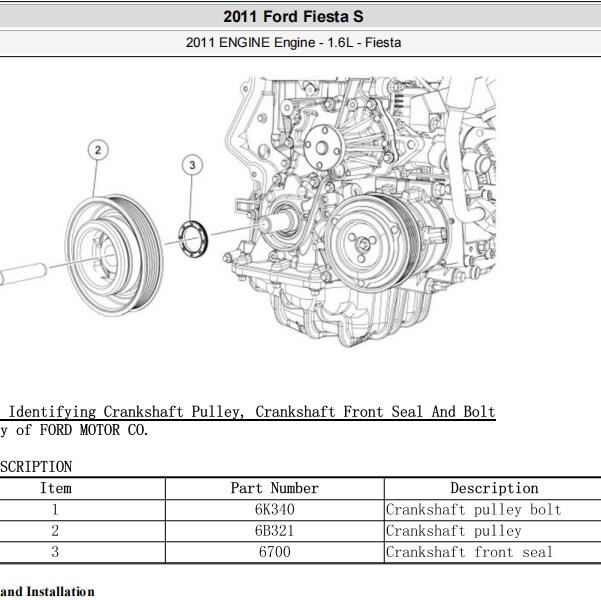Click the 'Part Number' column header

[x=274, y=488]
